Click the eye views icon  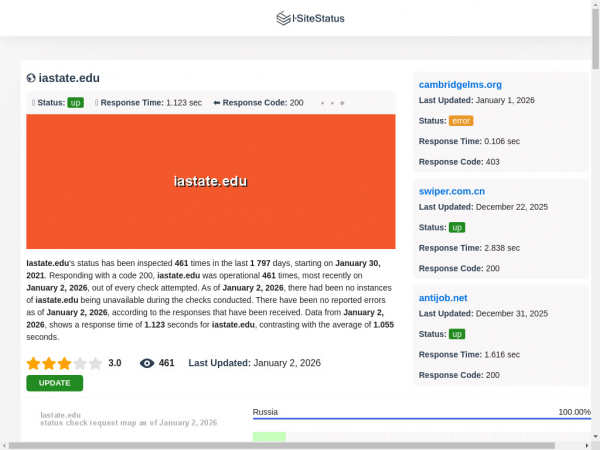tap(147, 363)
